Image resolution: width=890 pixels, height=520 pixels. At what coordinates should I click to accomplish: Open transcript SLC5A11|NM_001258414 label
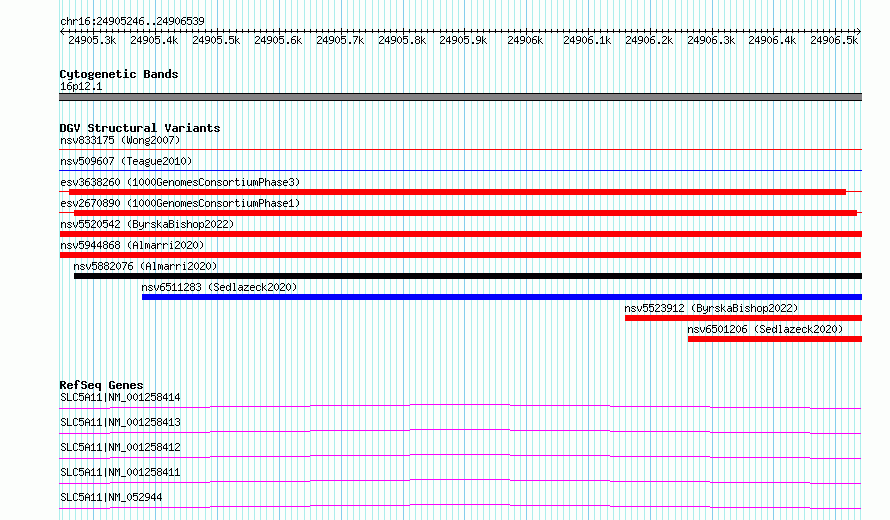point(120,397)
